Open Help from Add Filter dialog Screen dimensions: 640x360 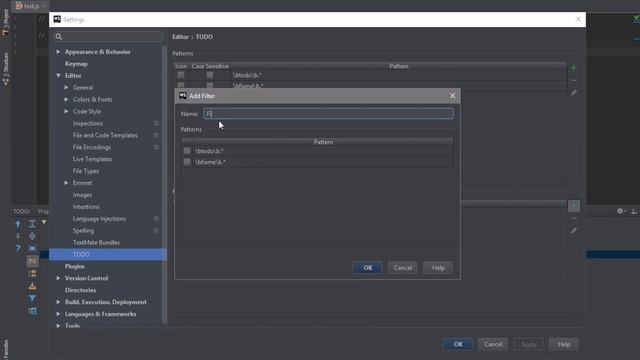(x=438, y=268)
